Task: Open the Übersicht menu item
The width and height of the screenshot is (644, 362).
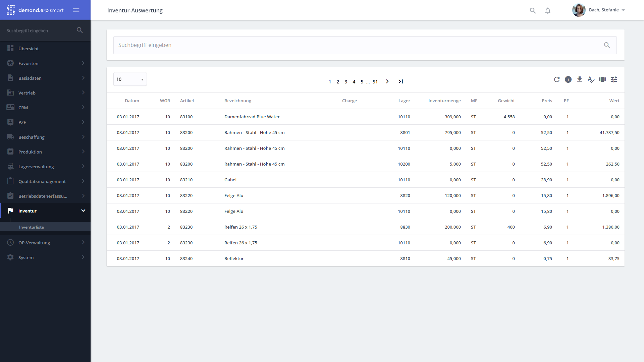Action: (x=29, y=49)
